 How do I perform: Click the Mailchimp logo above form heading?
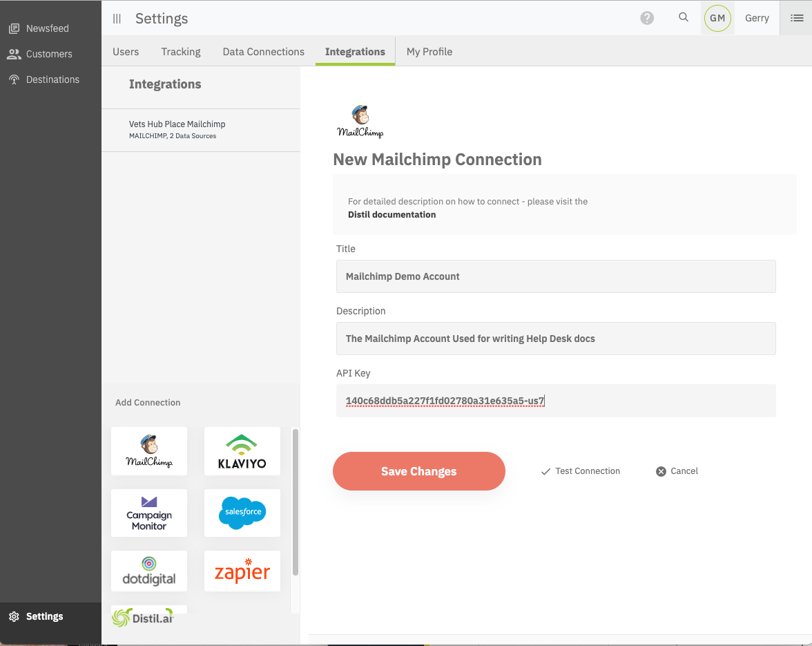coord(360,121)
